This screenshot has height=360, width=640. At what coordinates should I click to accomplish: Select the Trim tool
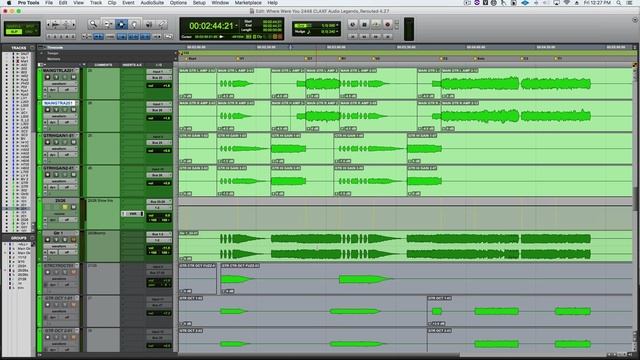point(108,24)
